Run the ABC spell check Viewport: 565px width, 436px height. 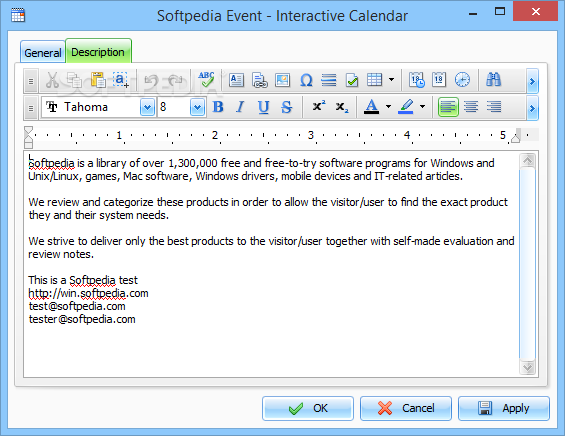(x=206, y=79)
